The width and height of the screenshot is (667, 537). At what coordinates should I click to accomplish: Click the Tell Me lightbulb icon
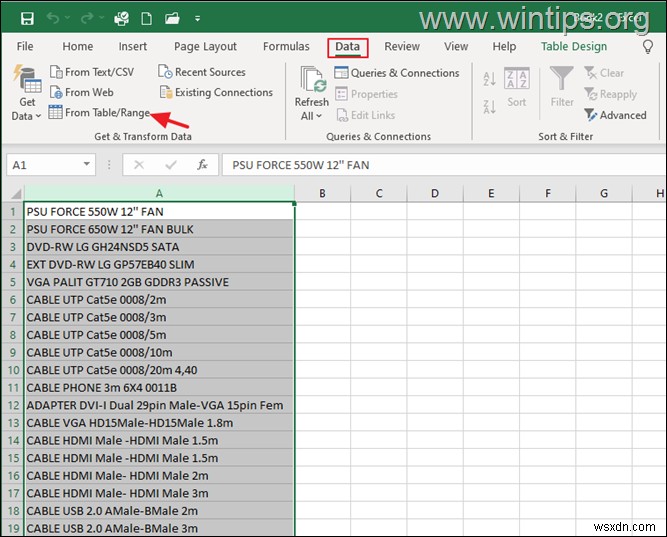point(648,46)
